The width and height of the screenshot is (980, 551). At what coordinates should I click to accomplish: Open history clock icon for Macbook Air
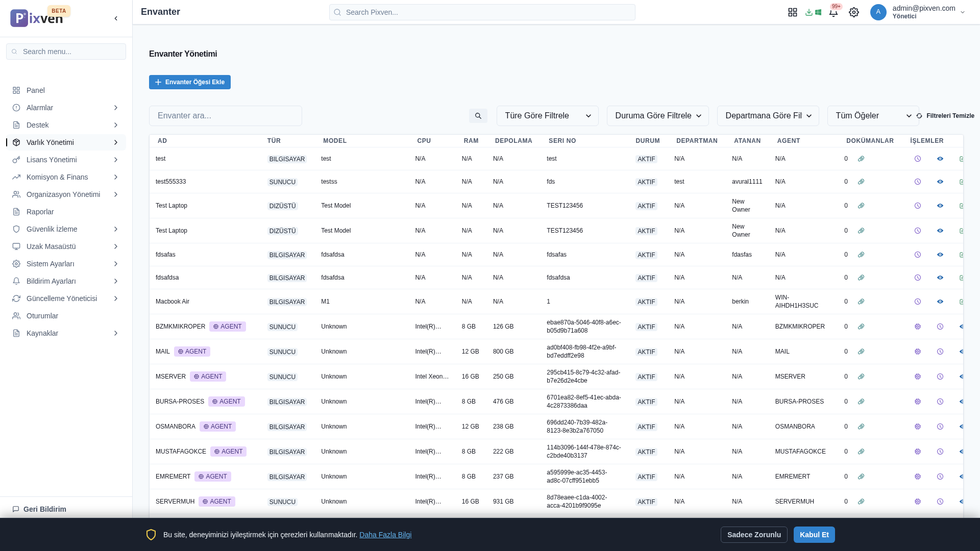click(x=918, y=302)
